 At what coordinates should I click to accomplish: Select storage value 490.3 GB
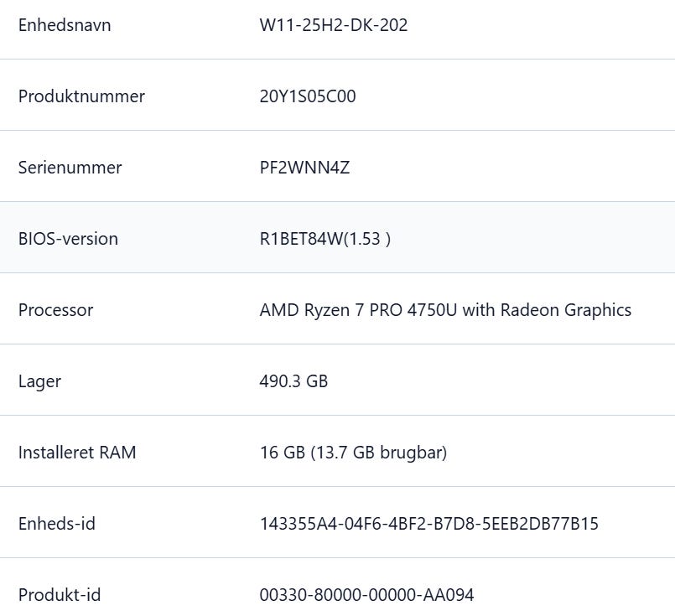point(293,381)
